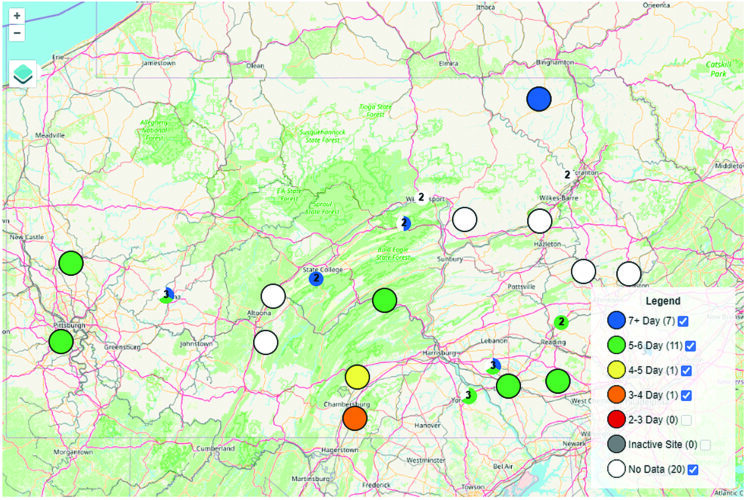
Task: Open the blue-white 2-site cluster below Williamsport
Action: click(x=404, y=222)
